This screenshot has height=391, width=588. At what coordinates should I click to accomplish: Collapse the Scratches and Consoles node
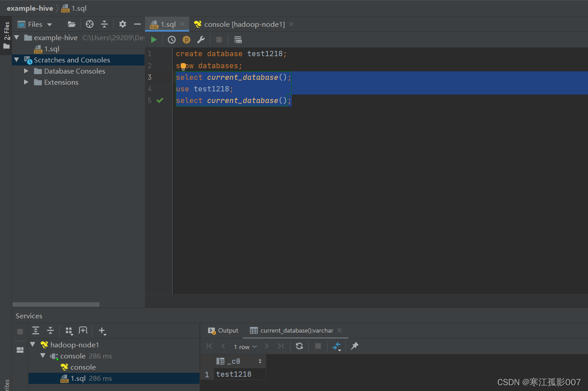pos(17,60)
